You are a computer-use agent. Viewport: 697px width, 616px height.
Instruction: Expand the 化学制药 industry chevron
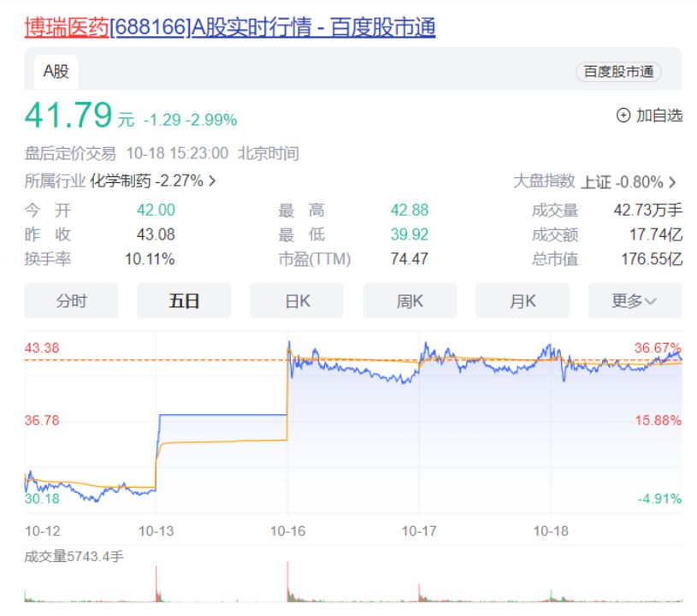point(212,181)
